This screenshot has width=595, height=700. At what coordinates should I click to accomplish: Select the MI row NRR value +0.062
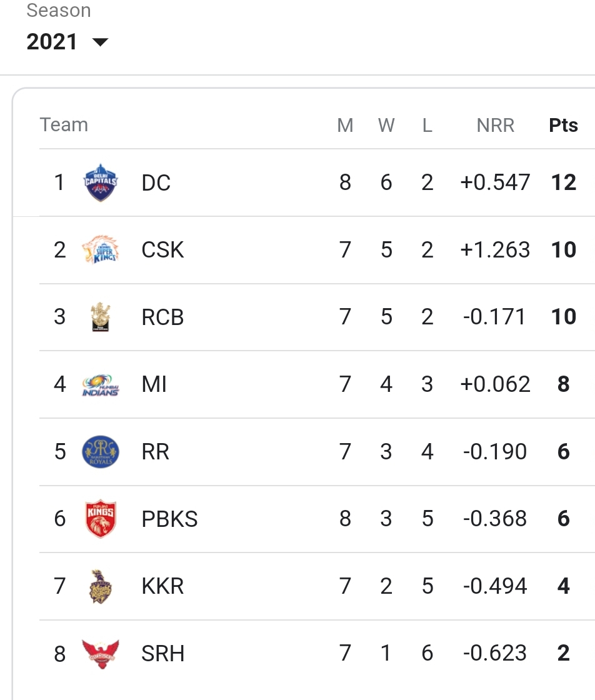click(x=496, y=384)
